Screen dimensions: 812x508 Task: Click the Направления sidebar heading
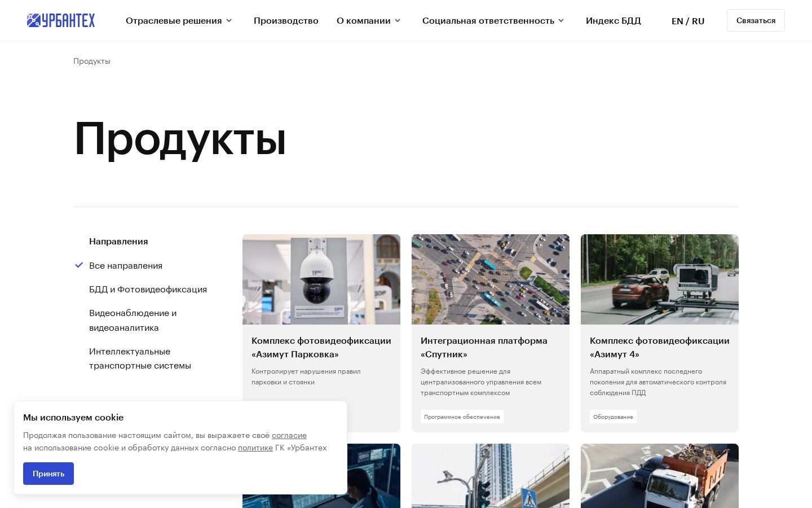pyautogui.click(x=118, y=241)
